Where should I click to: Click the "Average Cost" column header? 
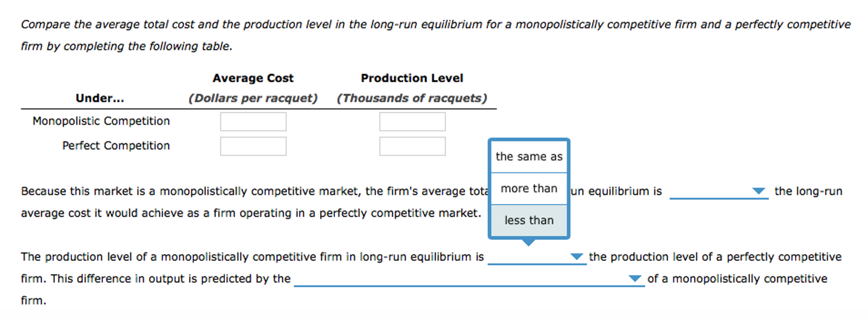(x=253, y=78)
